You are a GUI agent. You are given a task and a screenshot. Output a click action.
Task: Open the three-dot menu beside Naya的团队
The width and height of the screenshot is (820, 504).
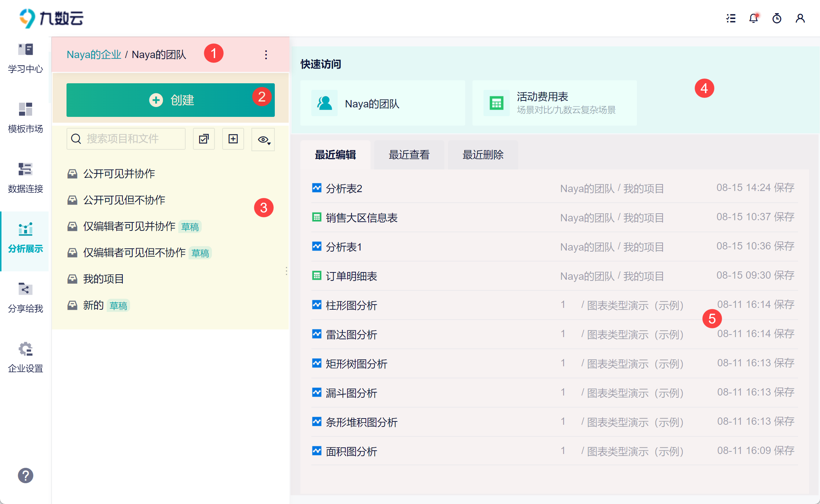point(266,55)
